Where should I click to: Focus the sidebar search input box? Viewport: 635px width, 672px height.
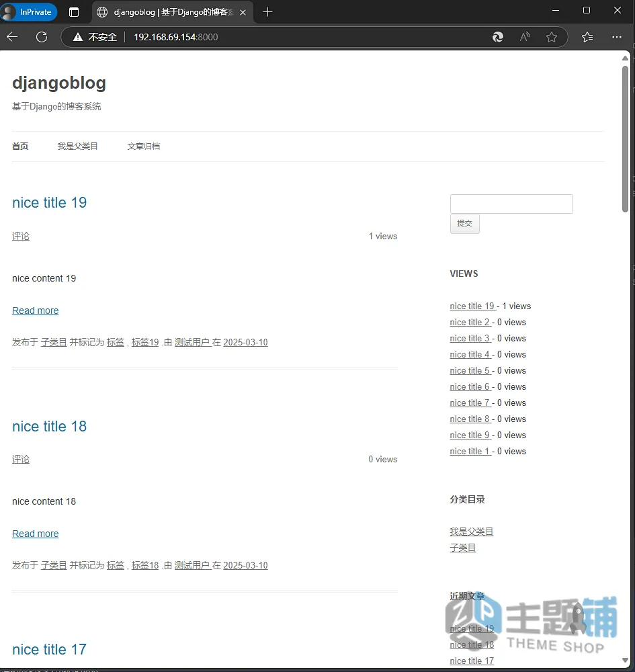(511, 204)
